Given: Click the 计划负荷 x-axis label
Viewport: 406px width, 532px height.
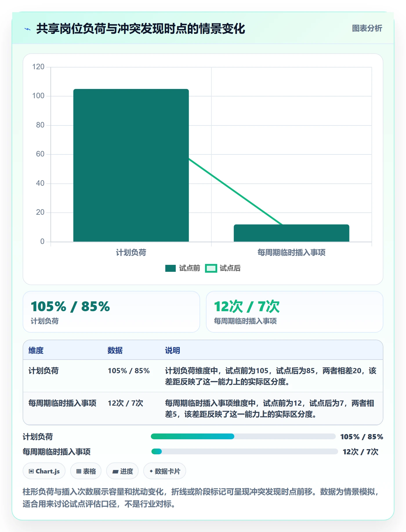Looking at the screenshot, I should point(131,253).
